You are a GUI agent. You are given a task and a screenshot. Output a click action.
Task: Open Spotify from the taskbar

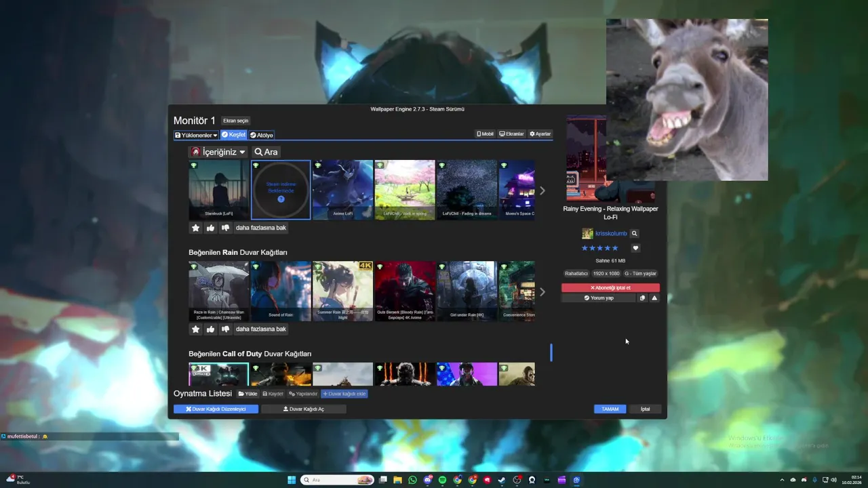[x=442, y=480]
